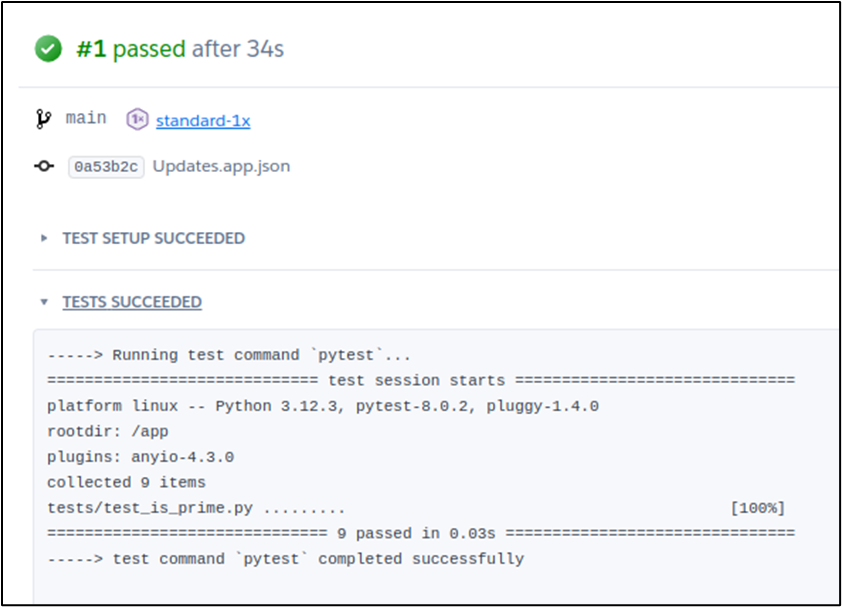Click the green passed checkmark icon
The image size is (842, 607).
point(48,48)
